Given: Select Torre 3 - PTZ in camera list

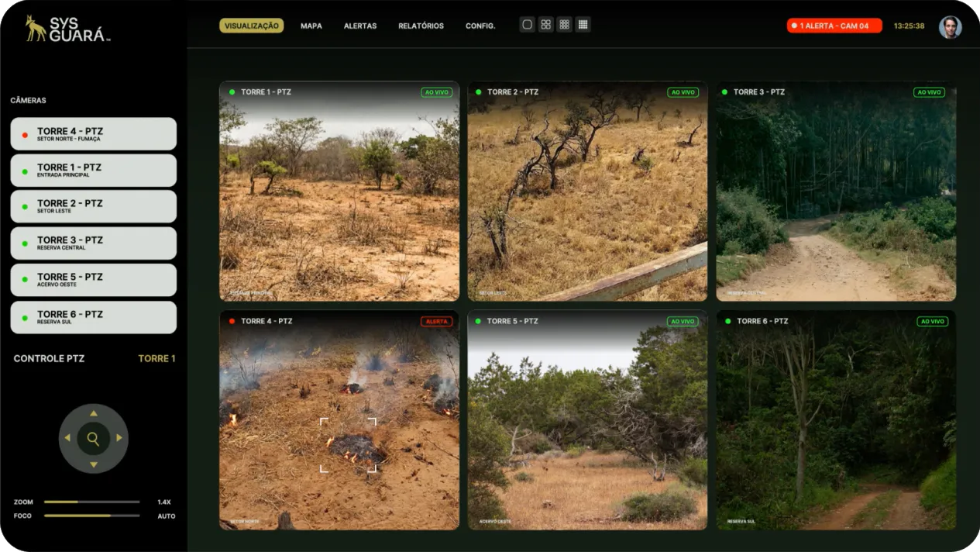Looking at the screenshot, I should tap(94, 243).
